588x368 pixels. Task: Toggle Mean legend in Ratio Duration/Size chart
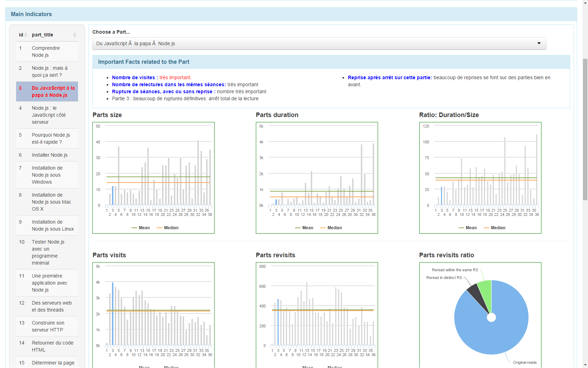[x=468, y=228]
